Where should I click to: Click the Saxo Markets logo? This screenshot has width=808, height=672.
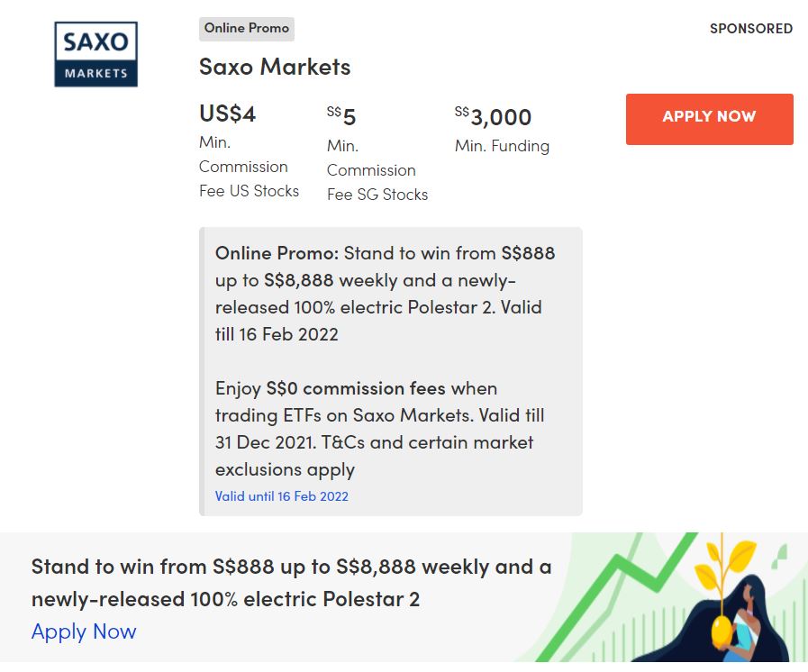(95, 54)
